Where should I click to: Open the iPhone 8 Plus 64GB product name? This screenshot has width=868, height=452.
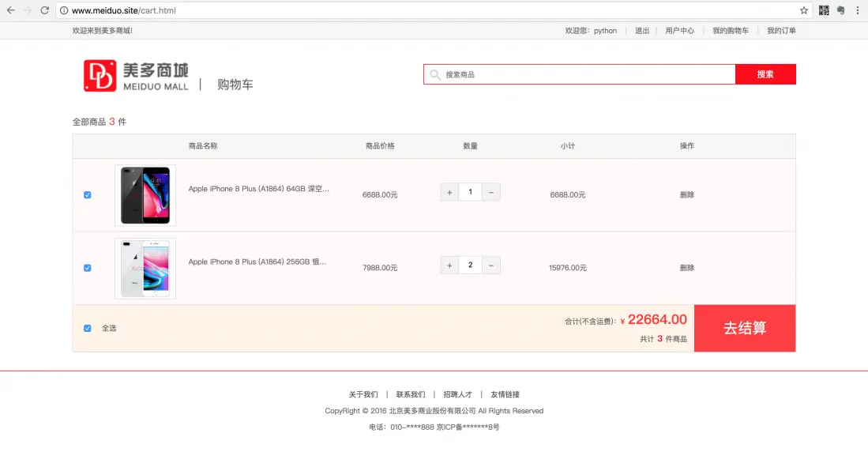(258, 189)
